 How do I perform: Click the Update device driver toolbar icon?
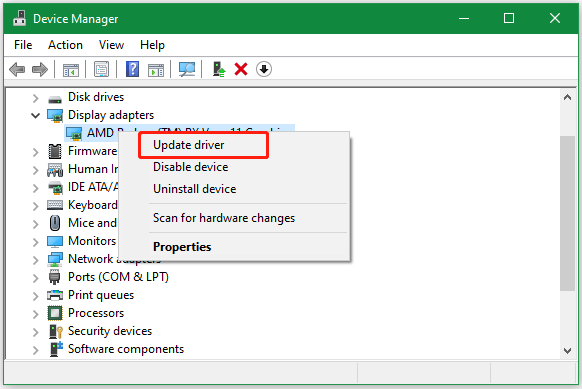[219, 69]
